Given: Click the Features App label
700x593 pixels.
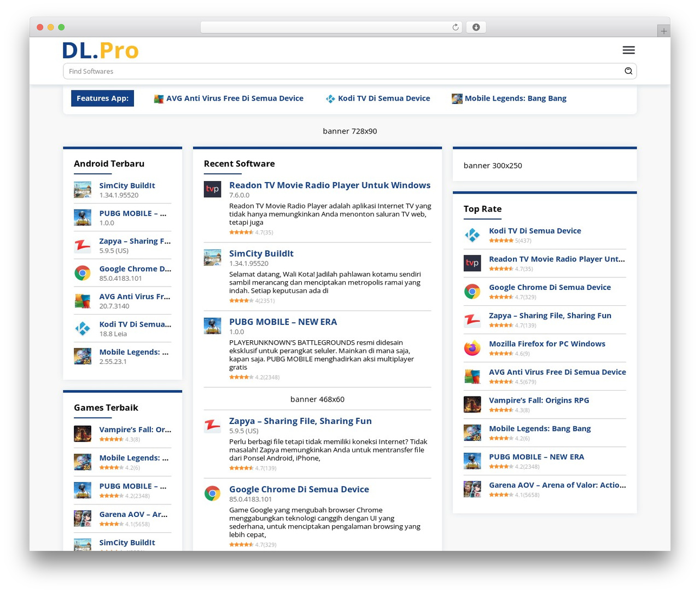Looking at the screenshot, I should point(102,98).
